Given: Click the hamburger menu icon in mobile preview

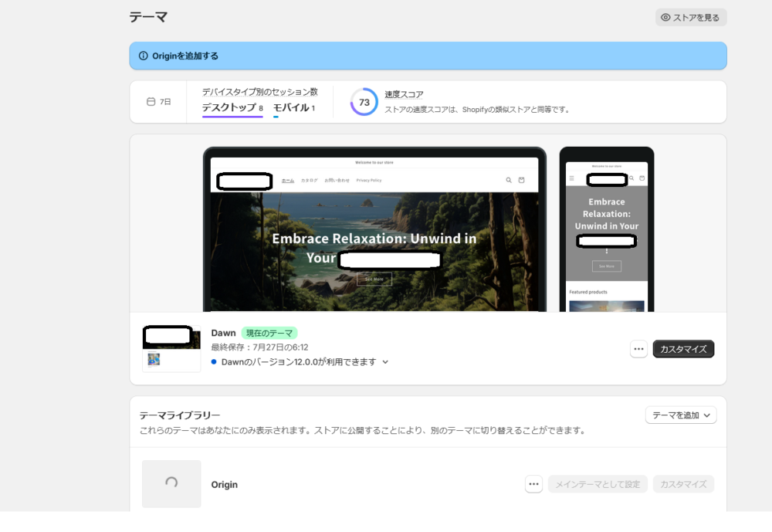Looking at the screenshot, I should coord(571,178).
